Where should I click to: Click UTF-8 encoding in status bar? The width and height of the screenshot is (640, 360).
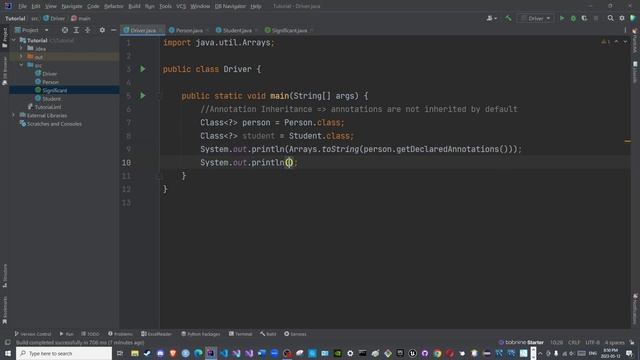click(x=593, y=342)
